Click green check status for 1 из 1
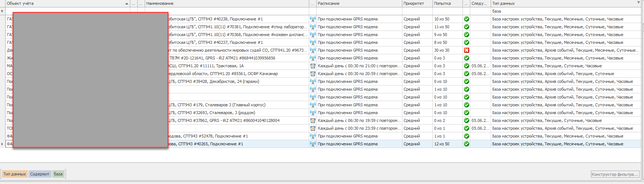Image resolution: width=644 pixels, height=184 pixels. click(x=467, y=136)
